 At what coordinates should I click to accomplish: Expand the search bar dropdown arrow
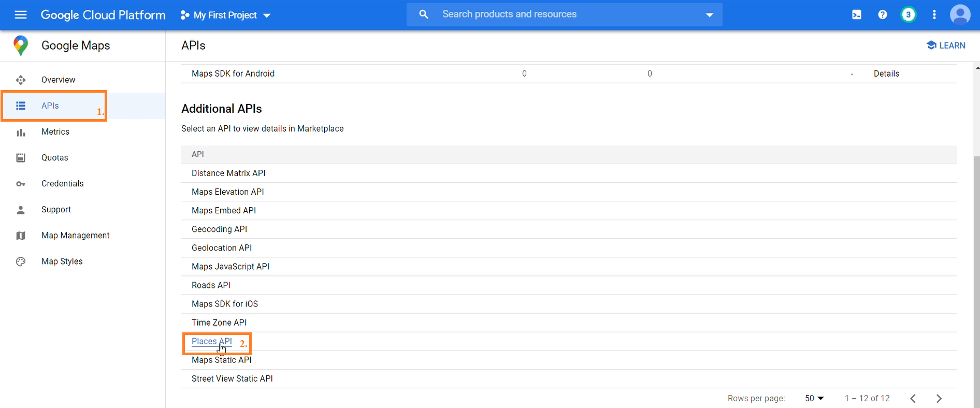[710, 15]
